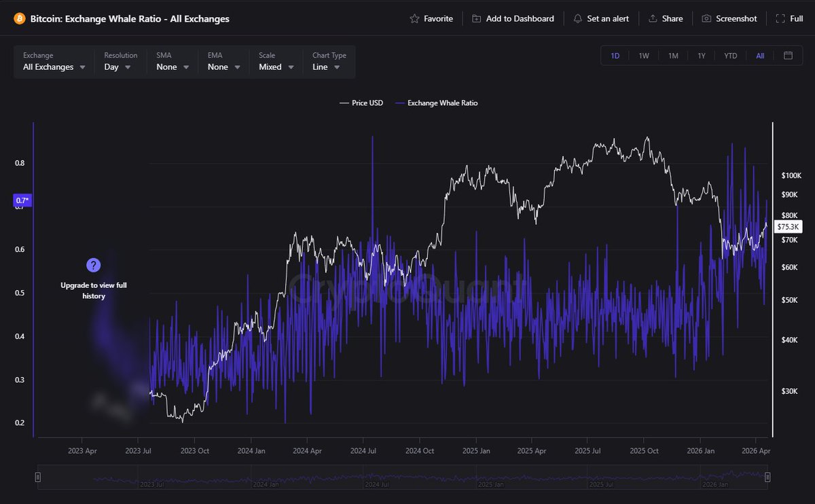Click the Full screen expand icon
The image size is (815, 504).
(x=780, y=19)
